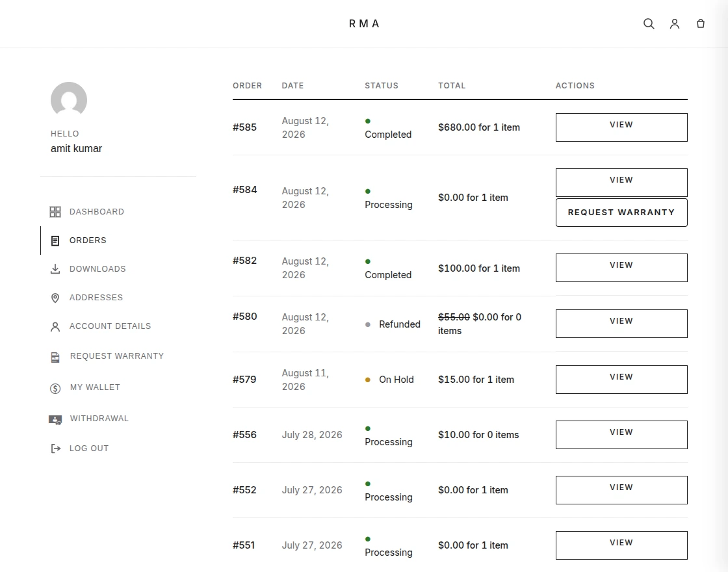Click the Log Out exit icon
This screenshot has width=728, height=572.
(x=56, y=448)
